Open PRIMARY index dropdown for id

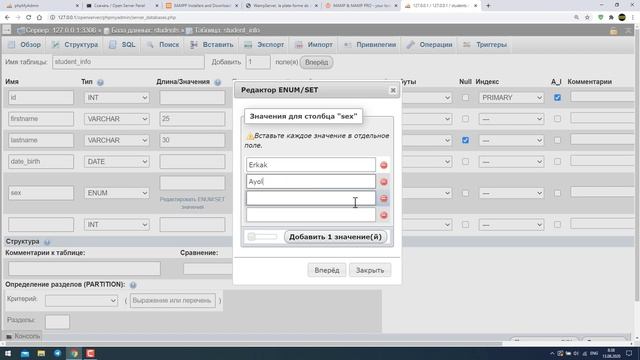(511, 98)
